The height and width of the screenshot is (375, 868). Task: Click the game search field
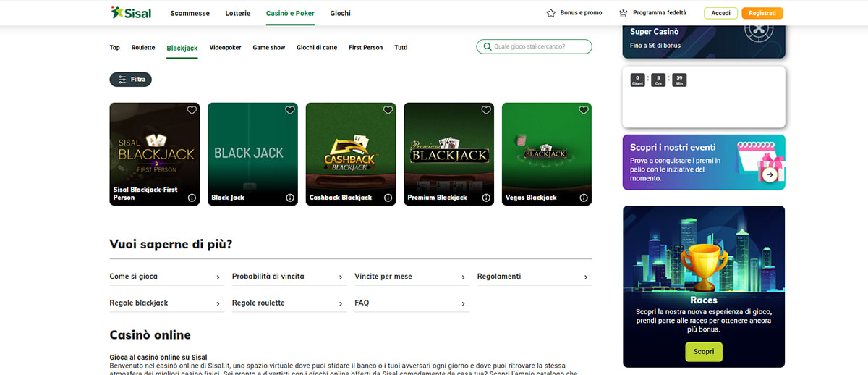point(534,46)
